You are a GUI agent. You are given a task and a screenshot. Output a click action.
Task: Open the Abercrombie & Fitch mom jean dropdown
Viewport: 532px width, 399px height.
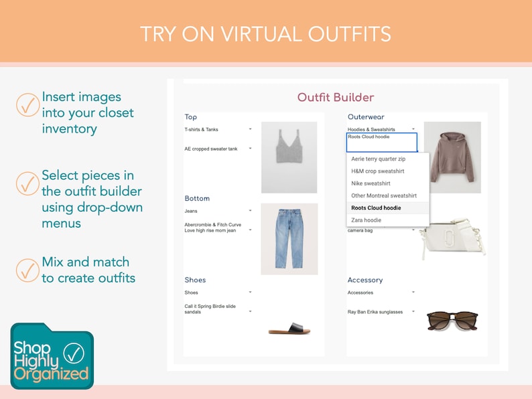tap(250, 230)
